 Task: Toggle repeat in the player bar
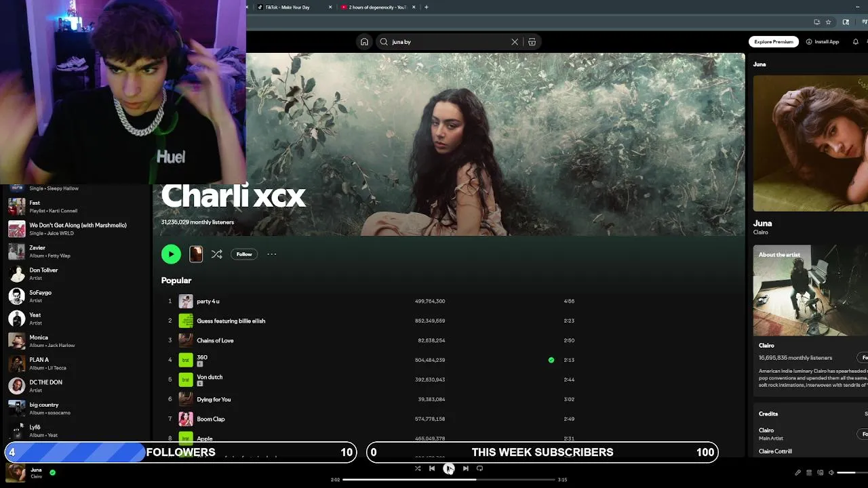click(x=479, y=468)
